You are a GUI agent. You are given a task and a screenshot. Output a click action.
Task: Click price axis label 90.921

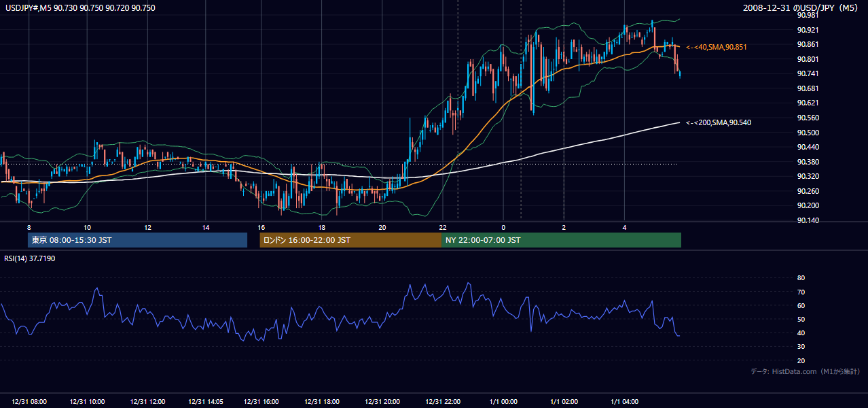808,30
